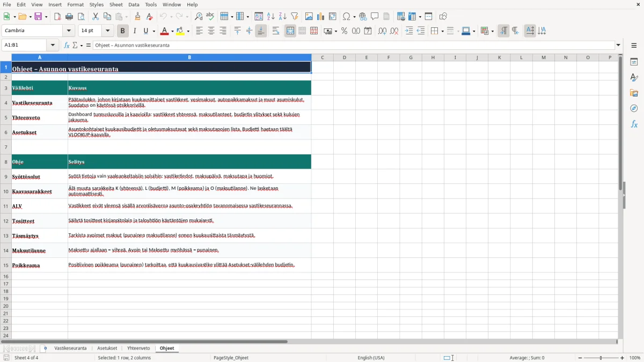Format cells as percent

point(344,31)
